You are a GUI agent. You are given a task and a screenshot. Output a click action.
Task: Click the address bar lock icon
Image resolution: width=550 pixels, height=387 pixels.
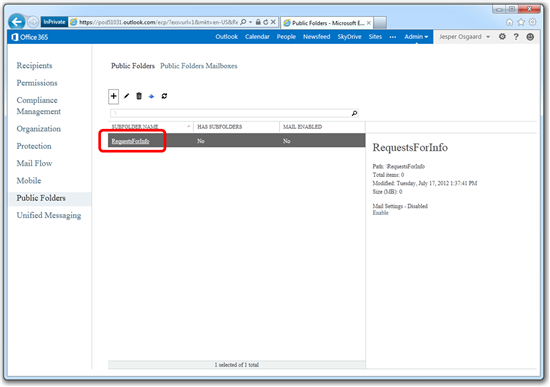point(258,22)
